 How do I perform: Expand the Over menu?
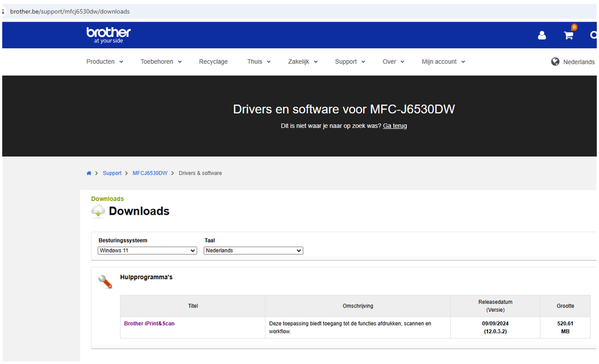pos(393,61)
